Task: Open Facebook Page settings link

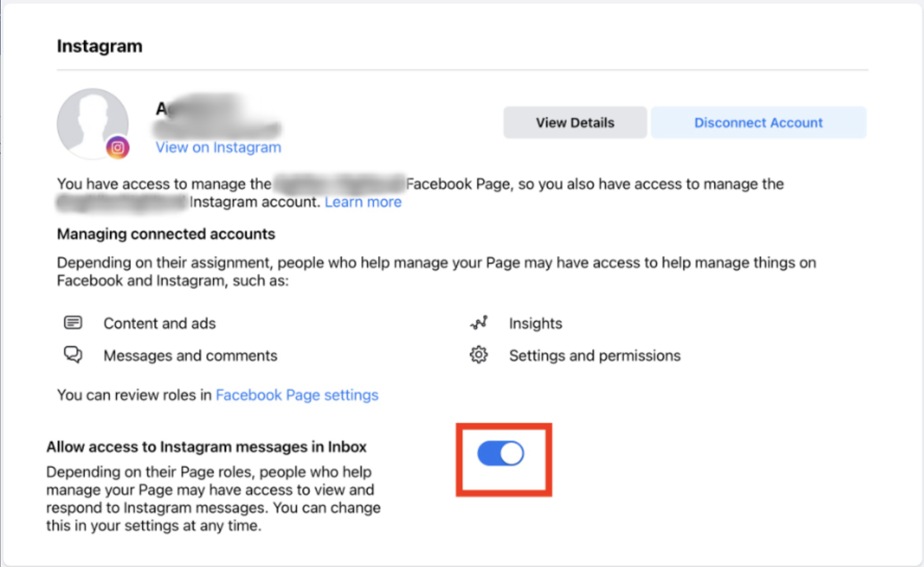Action: (297, 395)
